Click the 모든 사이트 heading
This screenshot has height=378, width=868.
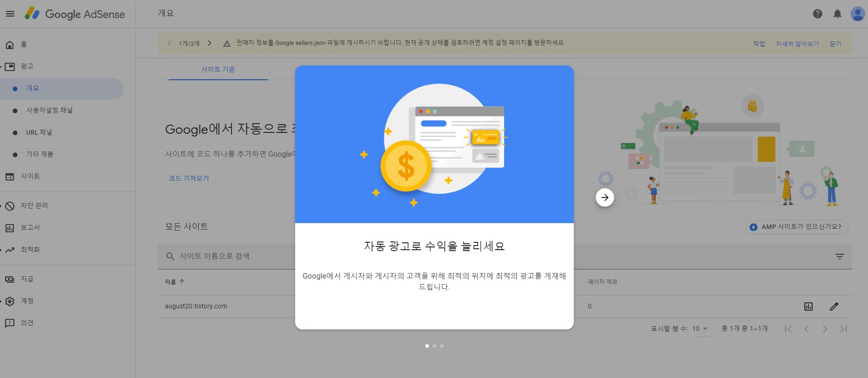187,226
